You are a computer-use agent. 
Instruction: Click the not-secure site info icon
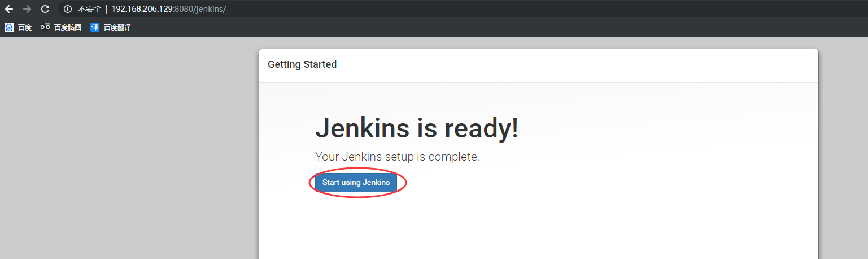tap(68, 9)
